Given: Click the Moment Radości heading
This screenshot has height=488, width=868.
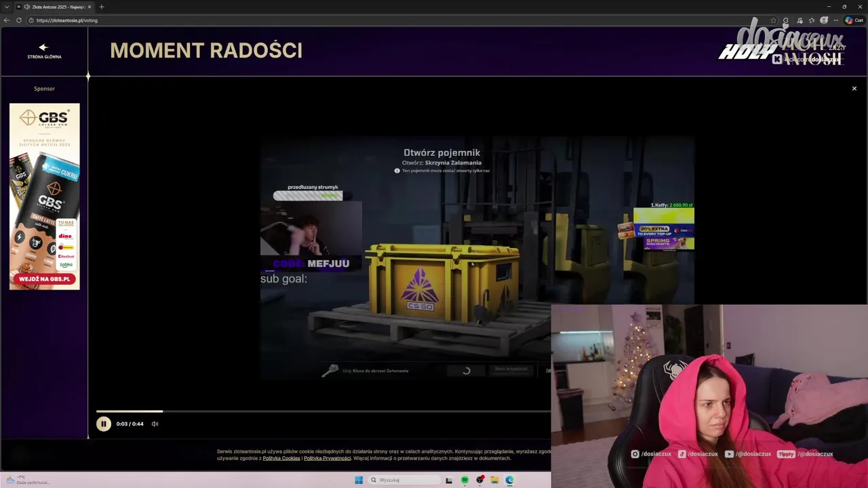Looking at the screenshot, I should point(206,51).
